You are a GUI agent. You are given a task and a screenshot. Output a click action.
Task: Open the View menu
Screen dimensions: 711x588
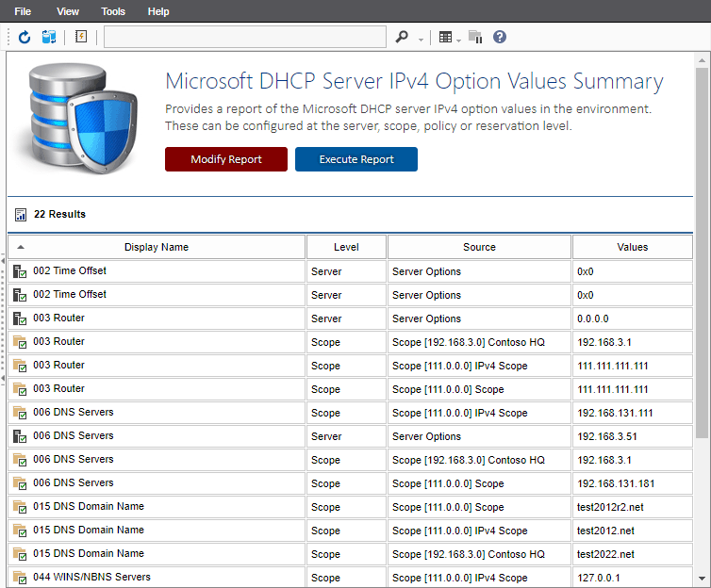(68, 11)
